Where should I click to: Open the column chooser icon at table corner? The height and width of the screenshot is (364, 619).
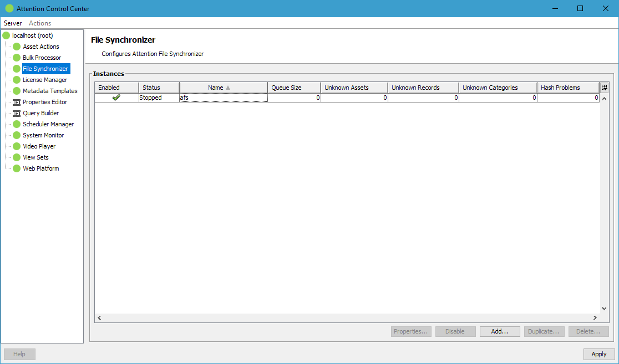pyautogui.click(x=605, y=88)
